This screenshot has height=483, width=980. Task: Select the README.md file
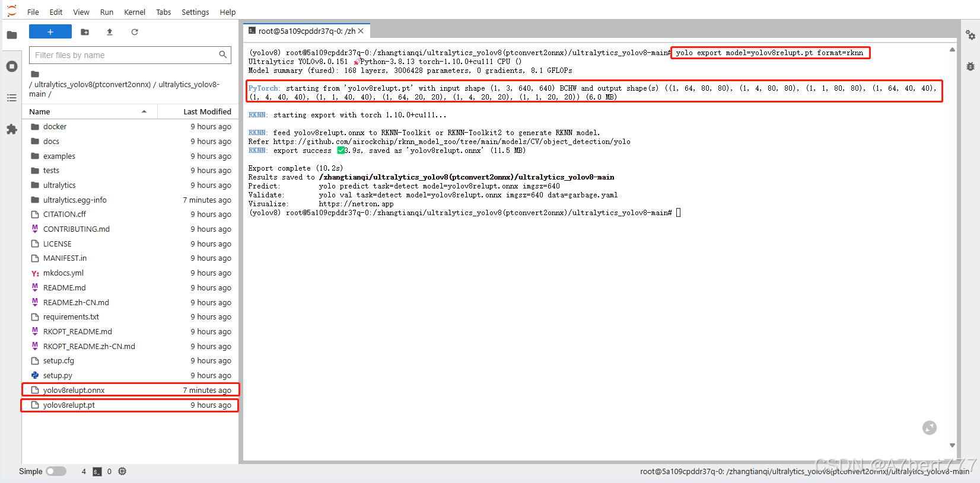tap(131, 288)
